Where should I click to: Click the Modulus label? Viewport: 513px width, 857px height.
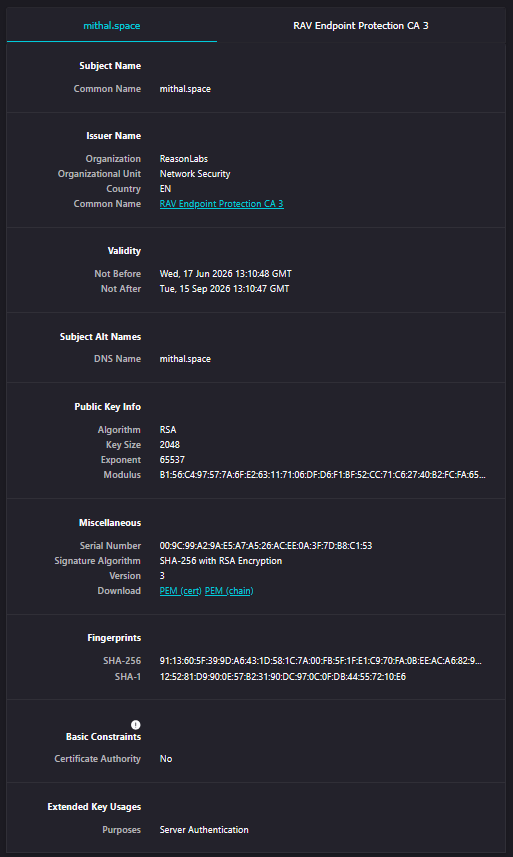pyautogui.click(x=122, y=475)
